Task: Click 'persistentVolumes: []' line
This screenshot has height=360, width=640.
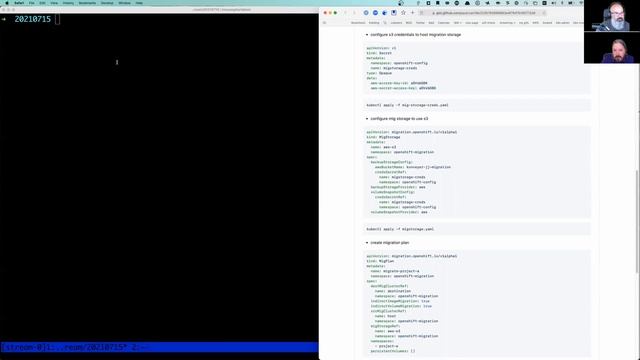Action: pos(393,351)
